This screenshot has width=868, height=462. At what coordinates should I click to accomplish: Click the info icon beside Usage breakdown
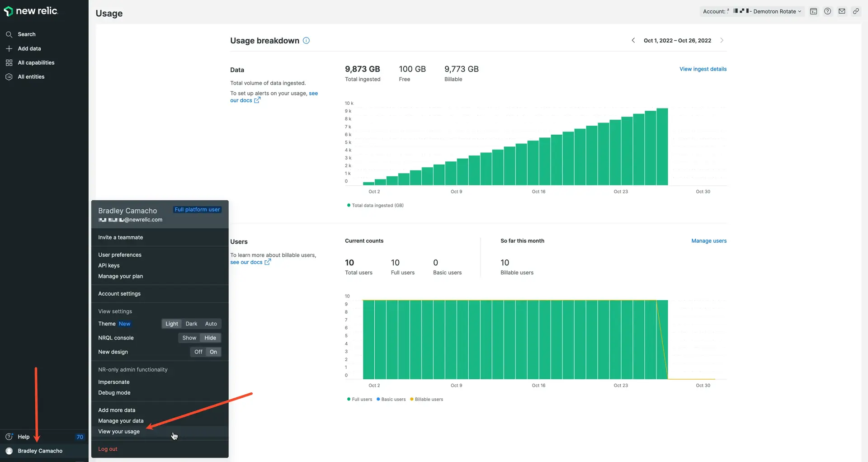coord(306,41)
